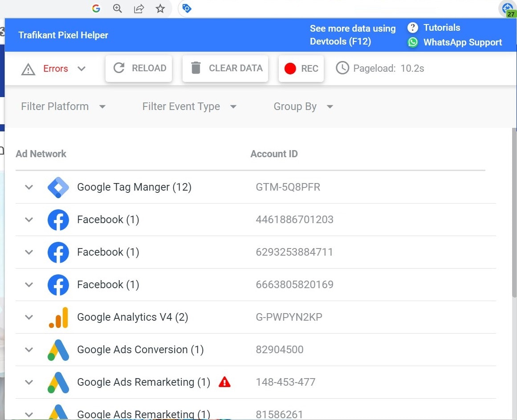Select account ID 148-453-477
Image resolution: width=517 pixels, height=420 pixels.
tap(285, 382)
